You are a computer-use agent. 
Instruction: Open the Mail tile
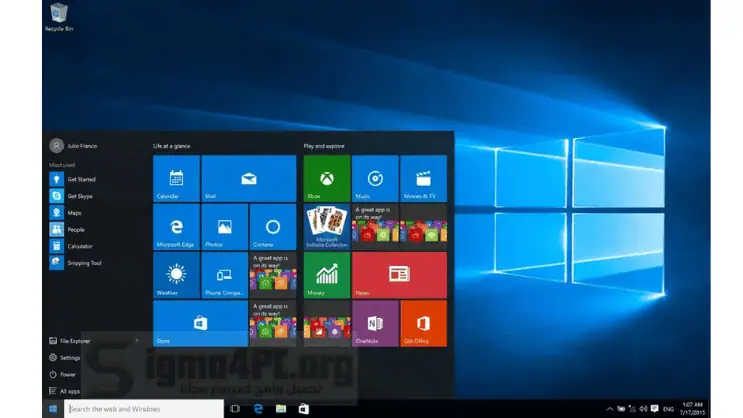(x=249, y=179)
